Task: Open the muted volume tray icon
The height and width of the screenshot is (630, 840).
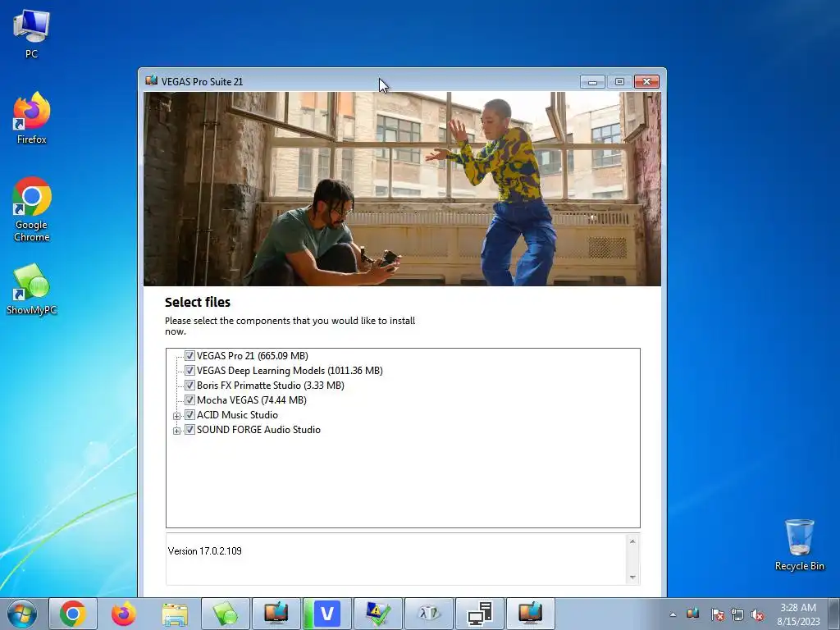Action: click(757, 614)
